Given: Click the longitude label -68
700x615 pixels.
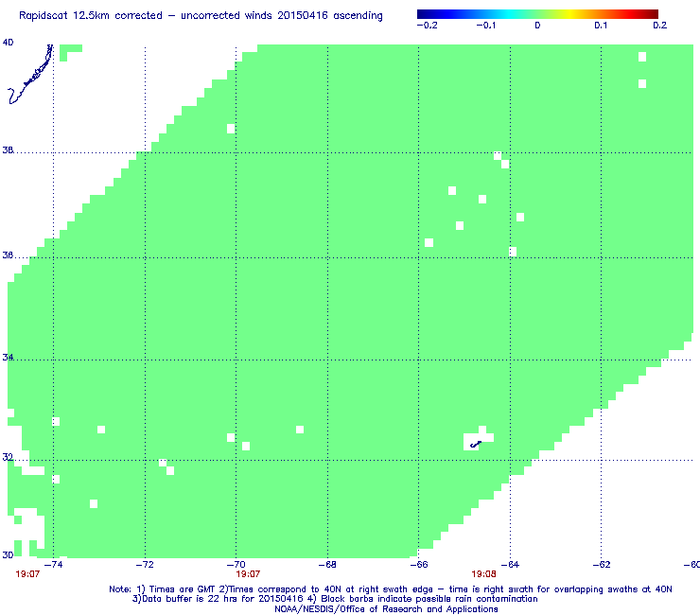Looking at the screenshot, I should point(327,565).
